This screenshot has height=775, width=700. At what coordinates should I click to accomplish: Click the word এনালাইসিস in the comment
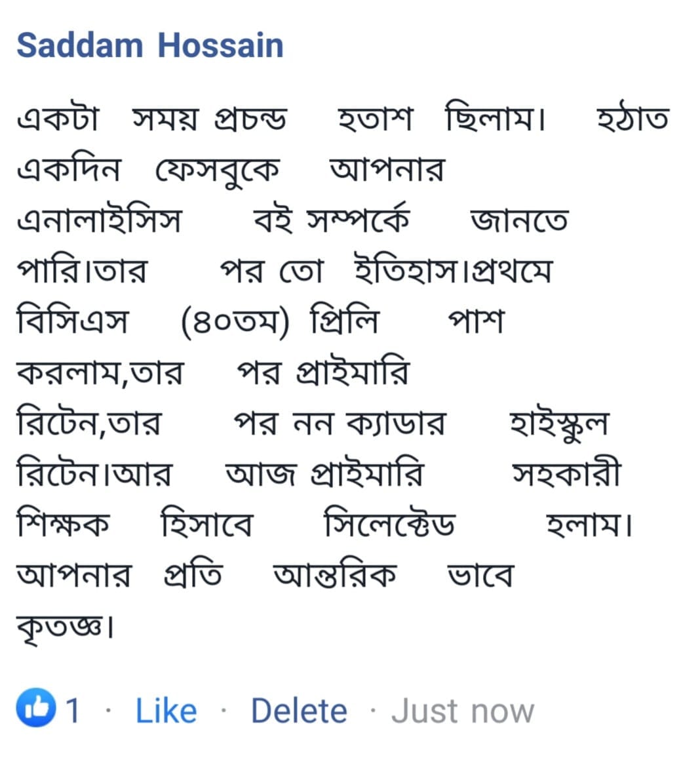(99, 220)
